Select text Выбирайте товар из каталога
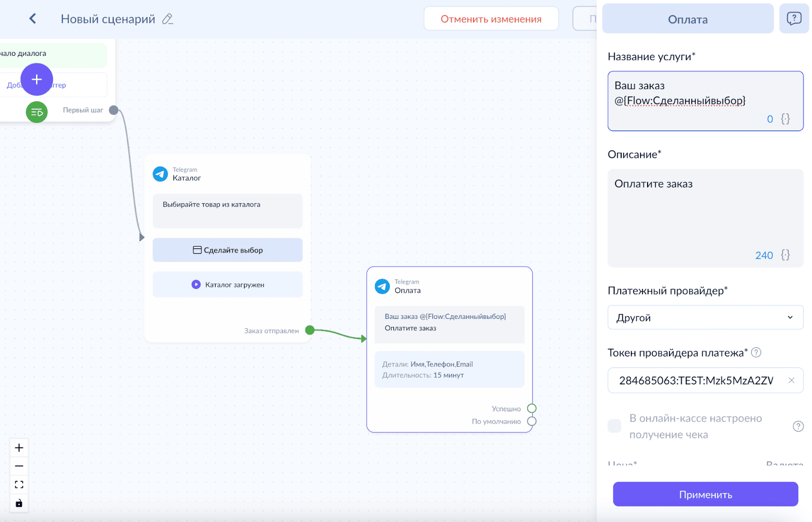 pyautogui.click(x=212, y=204)
